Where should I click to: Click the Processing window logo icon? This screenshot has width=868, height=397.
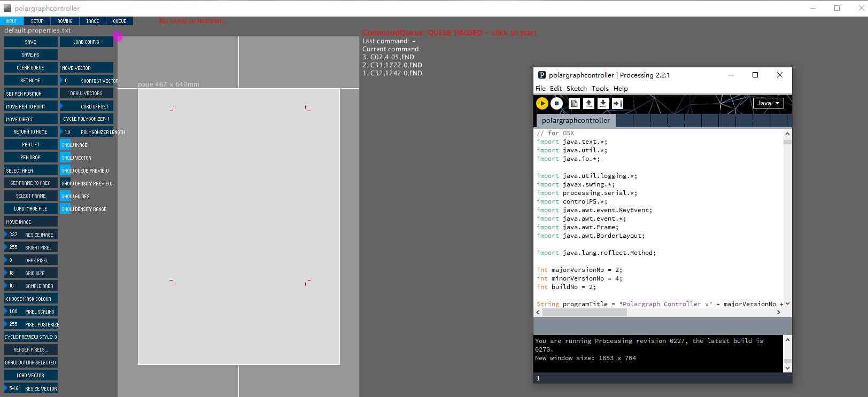coord(541,75)
